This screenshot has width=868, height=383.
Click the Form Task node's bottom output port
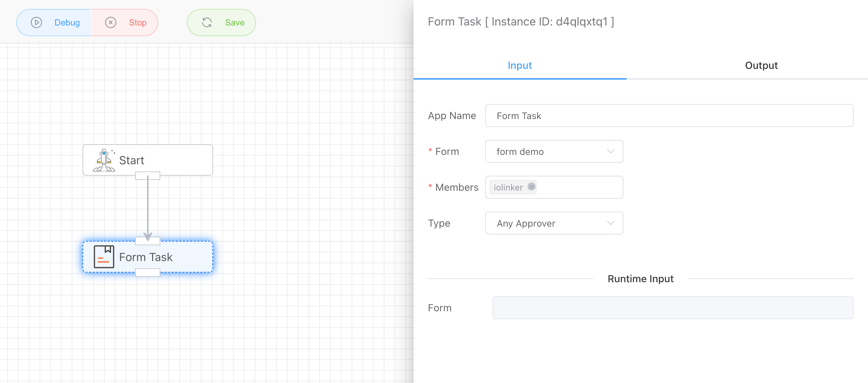[147, 273]
